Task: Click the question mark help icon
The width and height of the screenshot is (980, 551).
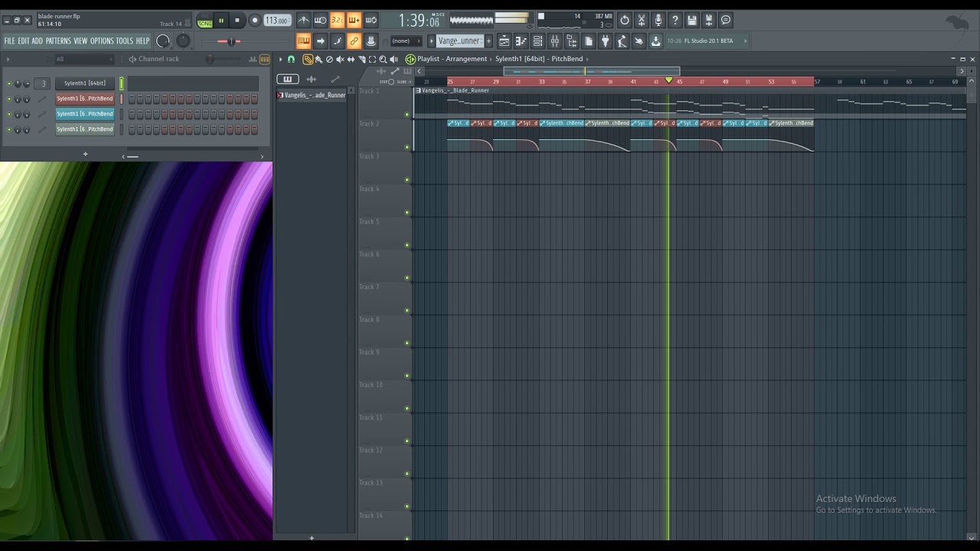Action: pyautogui.click(x=675, y=21)
